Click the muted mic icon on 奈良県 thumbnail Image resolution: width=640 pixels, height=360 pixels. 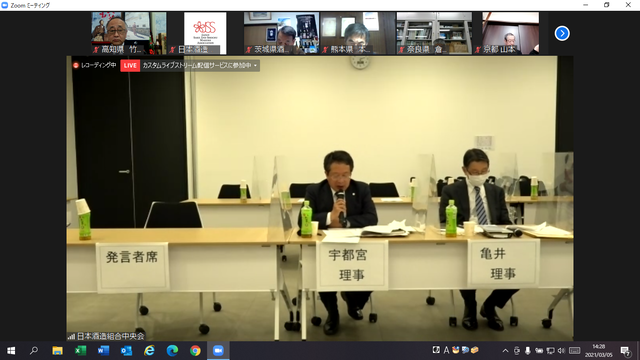click(x=401, y=50)
